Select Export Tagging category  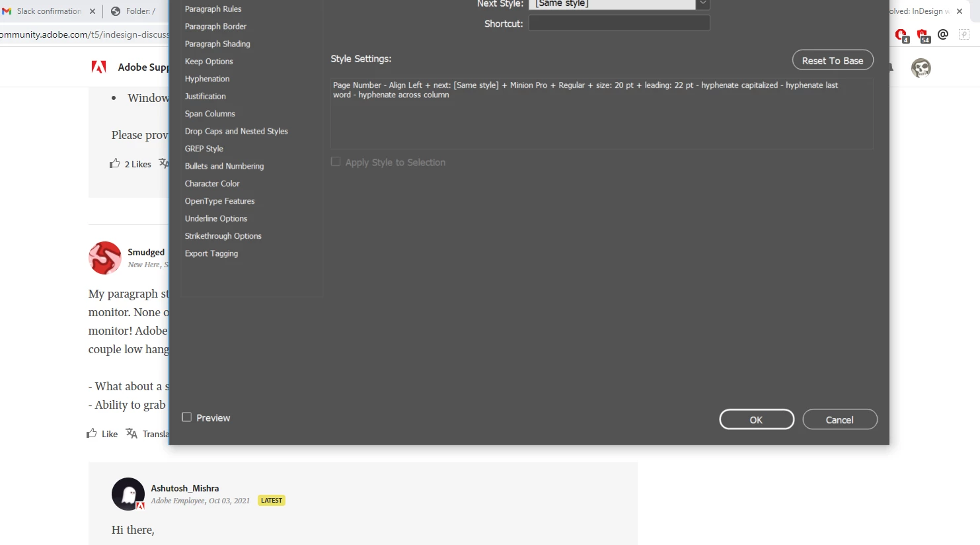pyautogui.click(x=211, y=253)
